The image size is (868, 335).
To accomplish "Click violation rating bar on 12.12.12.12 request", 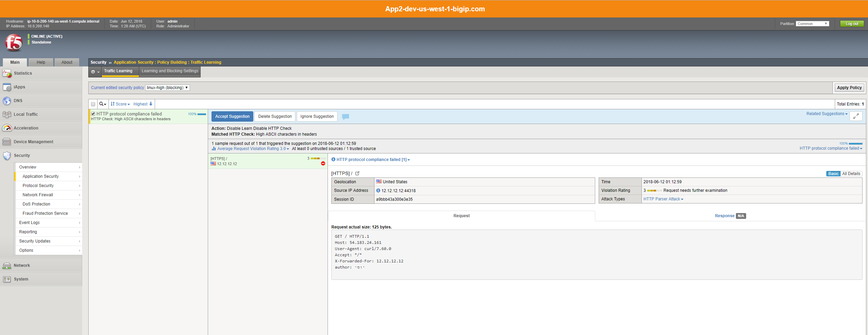I will click(x=318, y=159).
